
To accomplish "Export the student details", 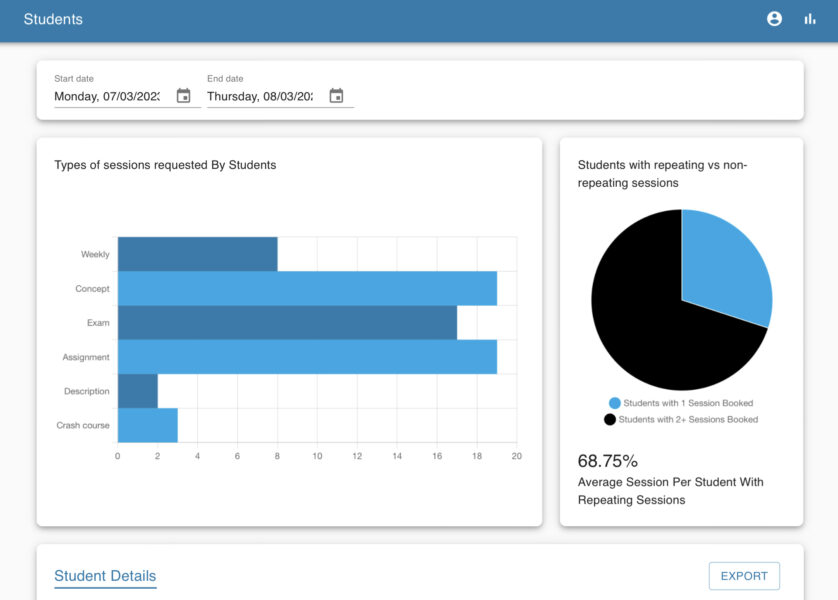I will pyautogui.click(x=744, y=576).
